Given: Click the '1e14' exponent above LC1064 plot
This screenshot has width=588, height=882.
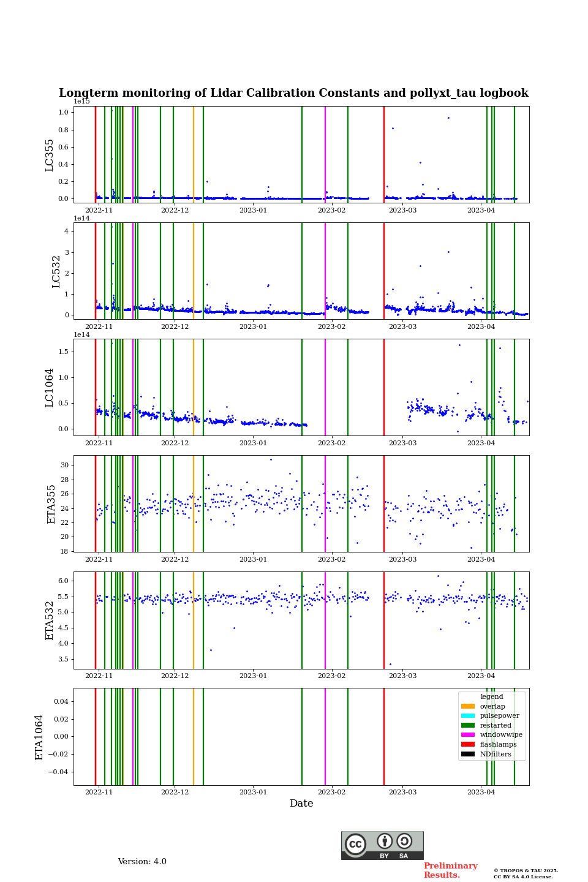Looking at the screenshot, I should 82,334.
